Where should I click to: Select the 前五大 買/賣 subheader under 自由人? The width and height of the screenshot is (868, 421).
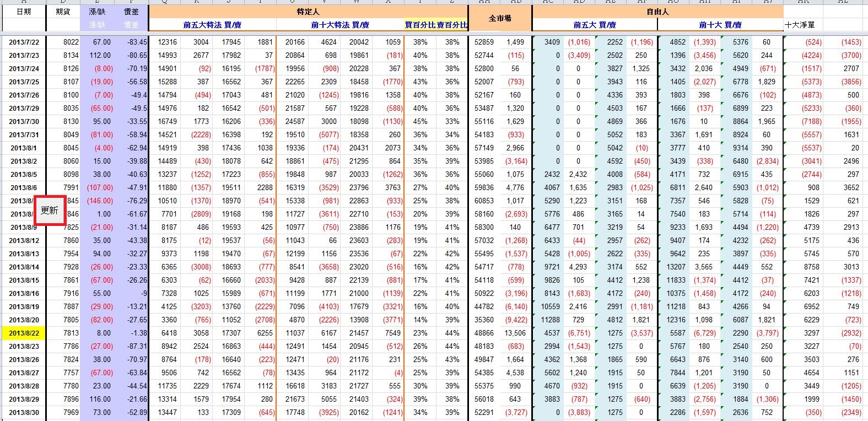tap(595, 25)
